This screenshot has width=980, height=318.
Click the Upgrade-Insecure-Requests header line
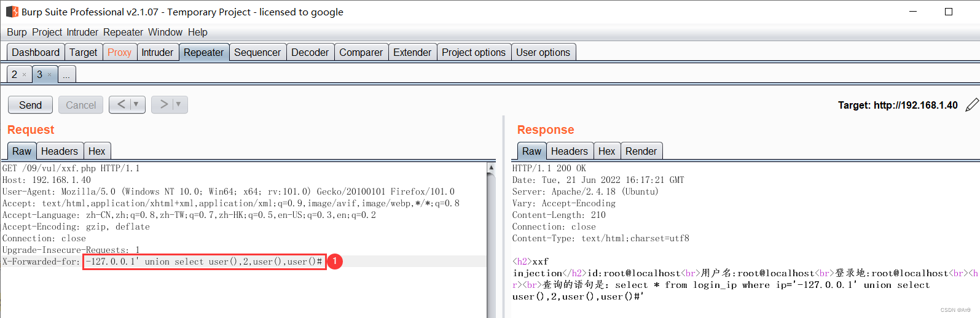(71, 250)
